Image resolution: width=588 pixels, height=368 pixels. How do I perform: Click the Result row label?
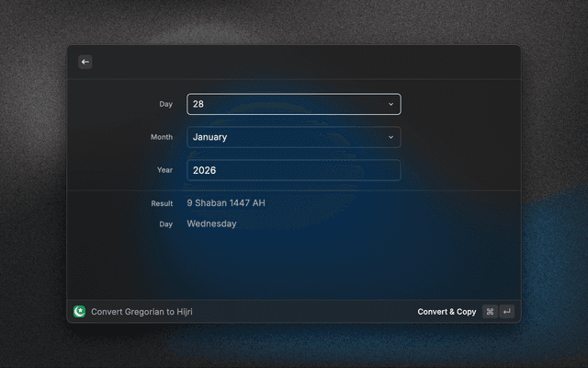162,203
